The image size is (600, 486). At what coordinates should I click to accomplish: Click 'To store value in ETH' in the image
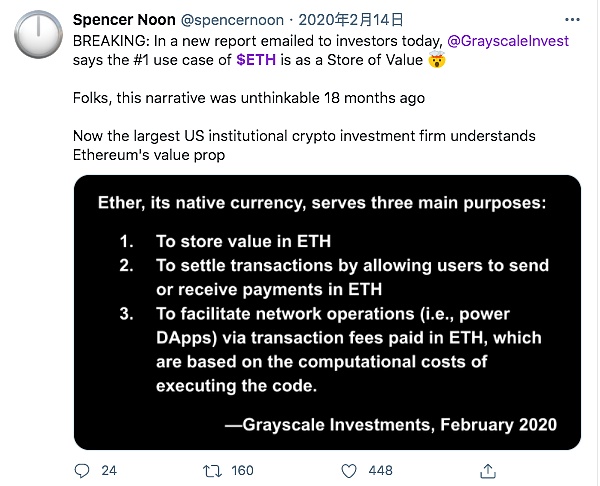point(243,241)
